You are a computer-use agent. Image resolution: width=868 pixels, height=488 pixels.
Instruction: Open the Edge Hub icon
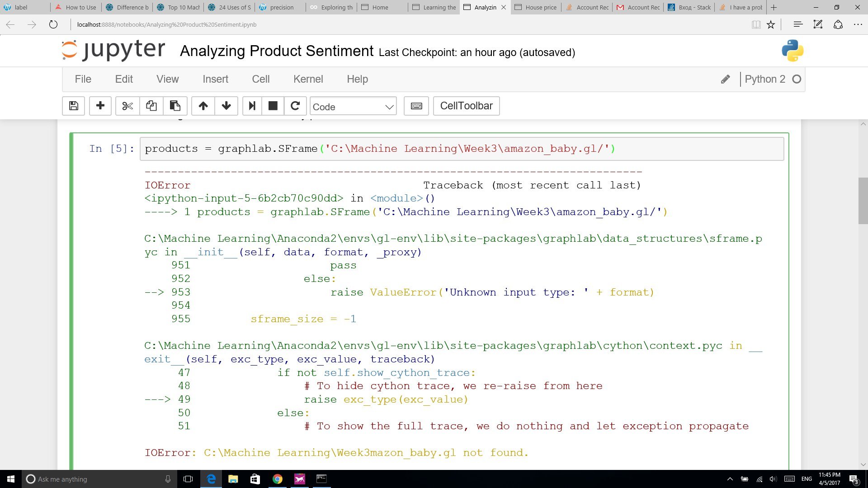[x=798, y=24]
